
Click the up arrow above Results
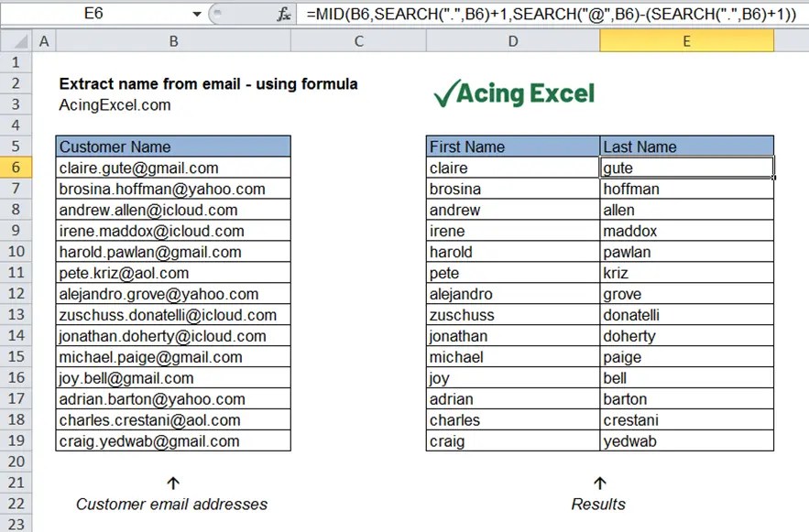[599, 483]
